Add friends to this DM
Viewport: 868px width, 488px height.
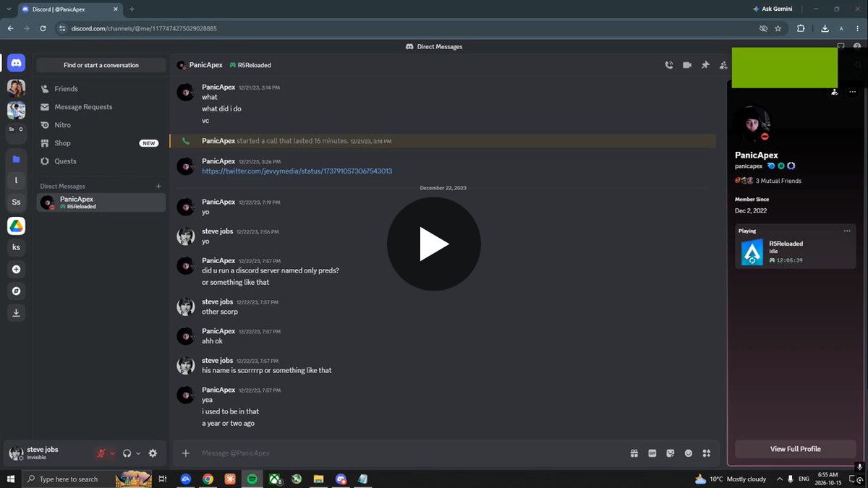pyautogui.click(x=723, y=65)
